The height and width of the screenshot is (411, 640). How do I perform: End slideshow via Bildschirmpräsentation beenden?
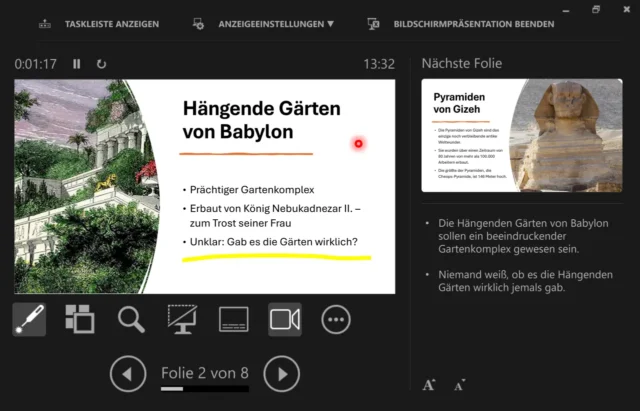tap(474, 24)
